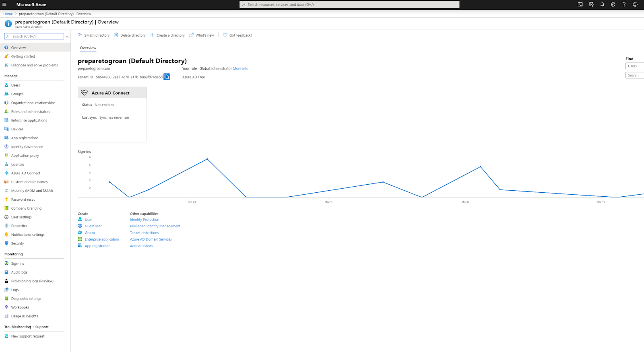Open What's new

(201, 35)
